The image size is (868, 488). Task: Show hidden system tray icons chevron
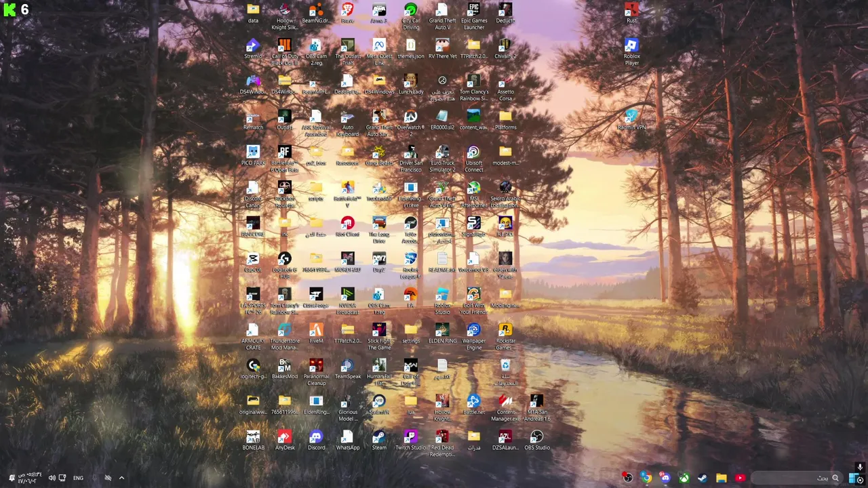pos(121,478)
